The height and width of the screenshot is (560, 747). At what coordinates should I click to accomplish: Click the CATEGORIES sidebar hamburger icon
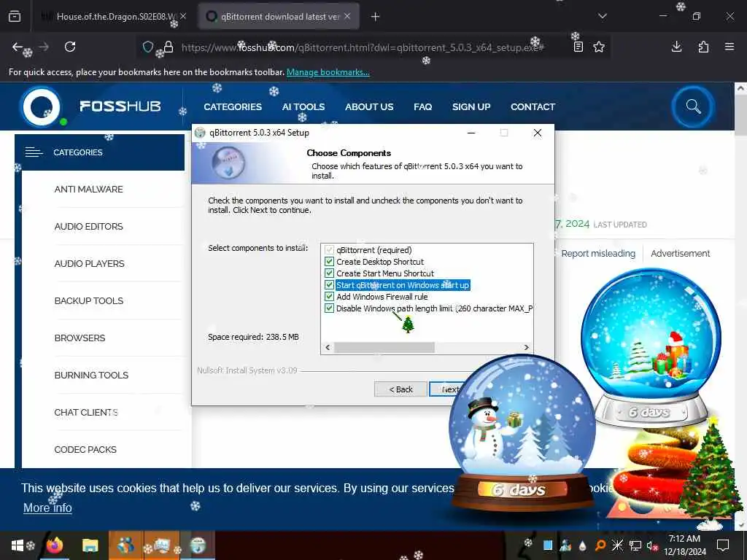pos(34,152)
